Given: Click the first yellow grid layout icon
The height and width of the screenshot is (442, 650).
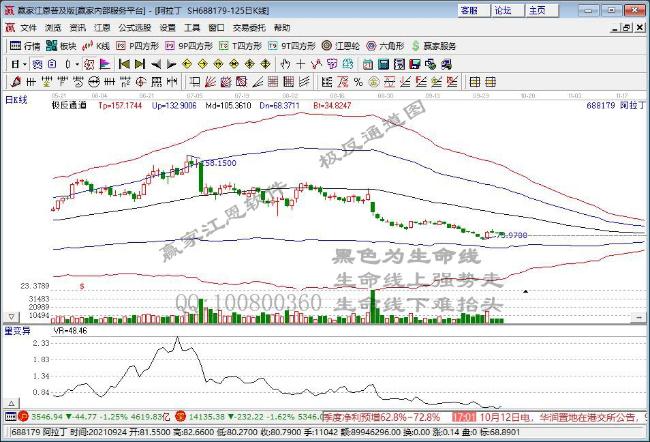Looking at the screenshot, I should [x=475, y=82].
